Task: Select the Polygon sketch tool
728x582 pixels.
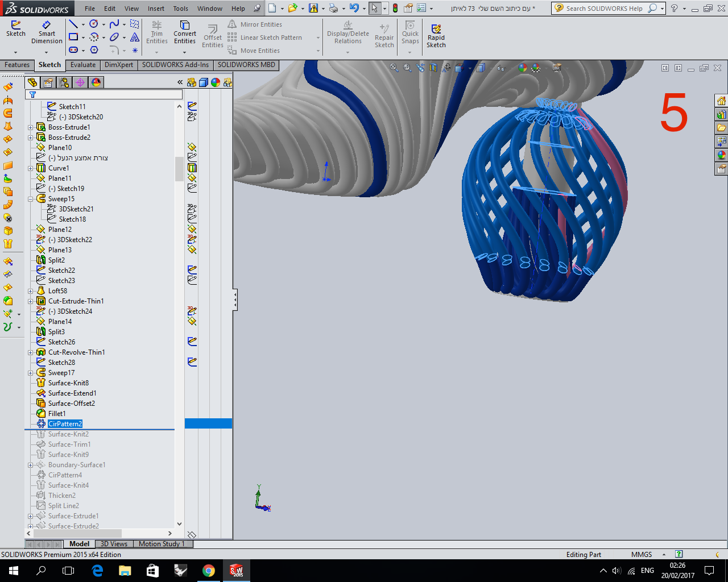Action: click(x=94, y=50)
